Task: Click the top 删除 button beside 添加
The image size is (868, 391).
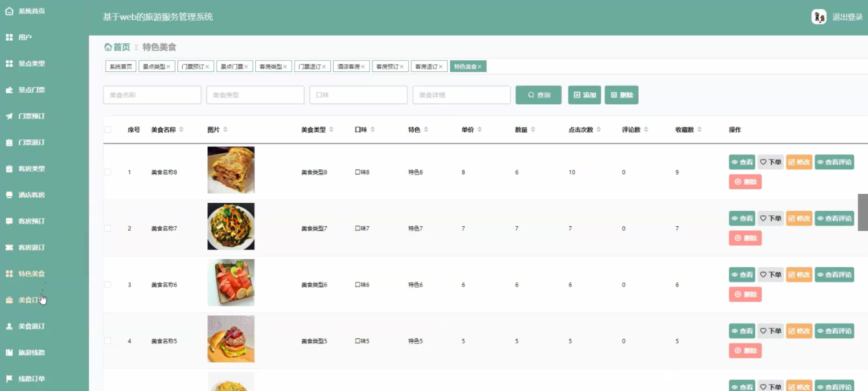Action: [622, 95]
